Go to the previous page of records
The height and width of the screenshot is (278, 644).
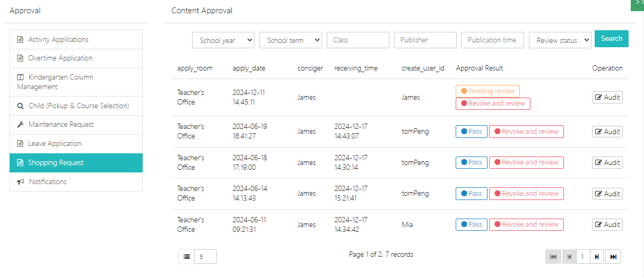click(x=569, y=257)
